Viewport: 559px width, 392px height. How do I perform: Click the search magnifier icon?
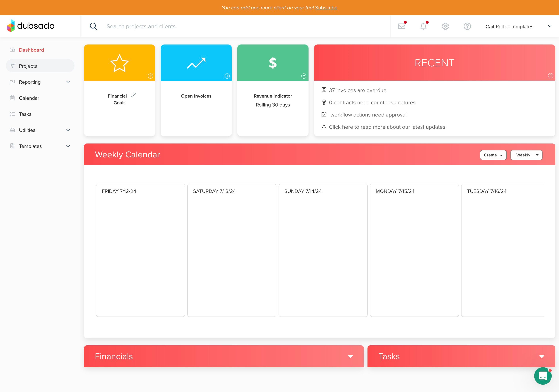coord(93,26)
